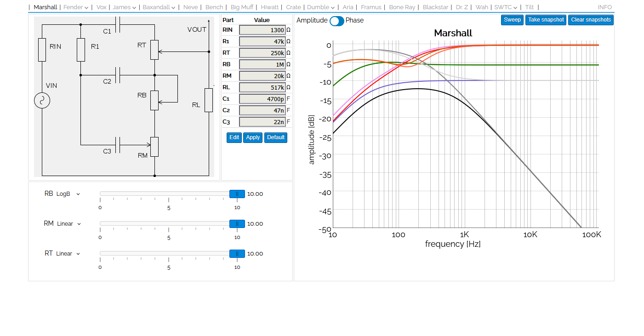Image resolution: width=644 pixels, height=336 pixels.
Task: Clear all snapshots
Action: coord(591,20)
